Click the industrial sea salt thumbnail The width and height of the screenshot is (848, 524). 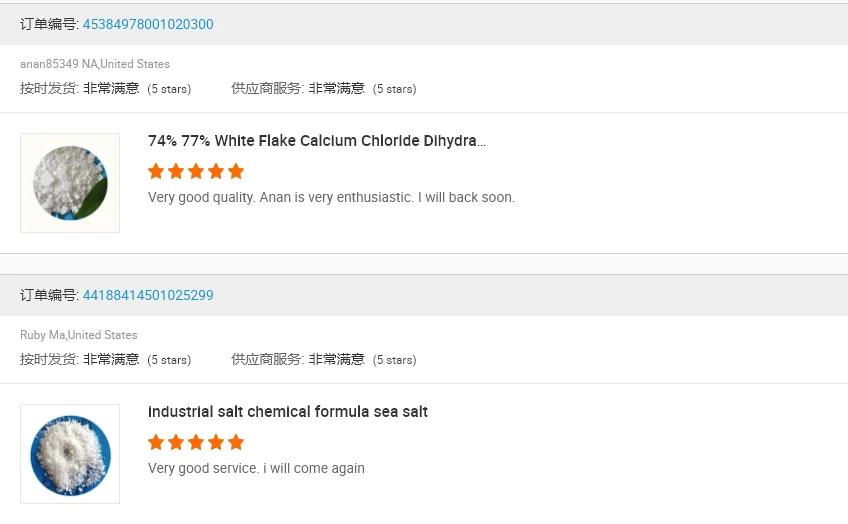(x=70, y=454)
